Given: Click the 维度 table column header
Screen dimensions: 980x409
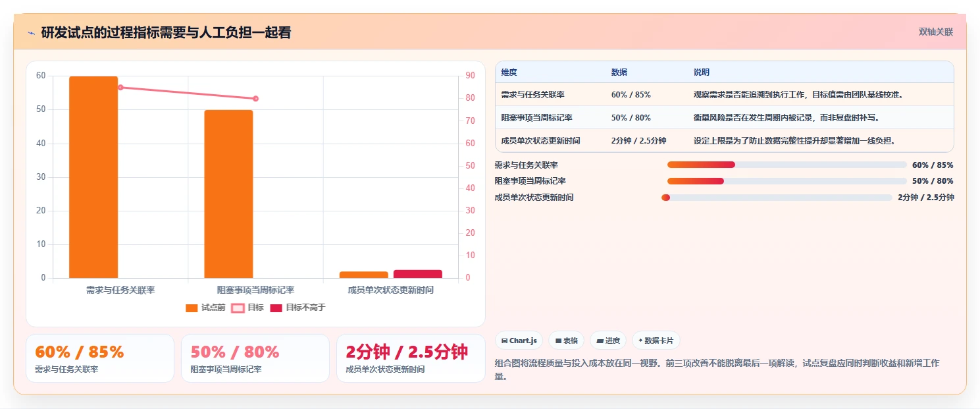Looking at the screenshot, I should coord(509,72).
